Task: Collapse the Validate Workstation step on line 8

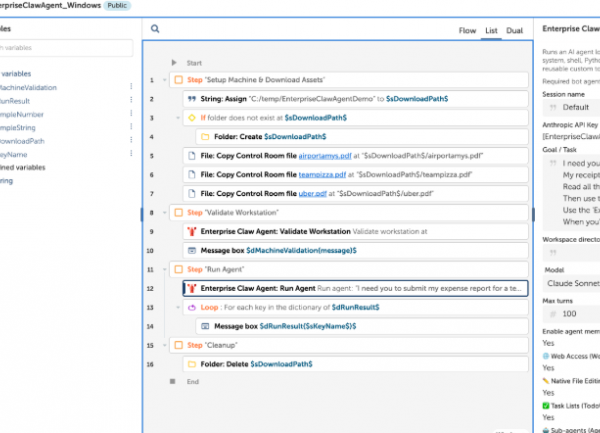Action: (165, 213)
